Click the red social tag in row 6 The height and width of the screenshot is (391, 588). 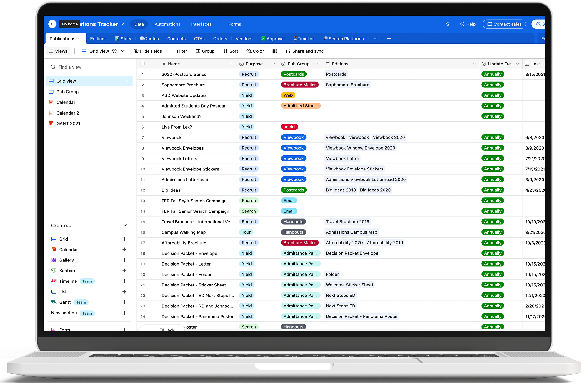pos(289,127)
